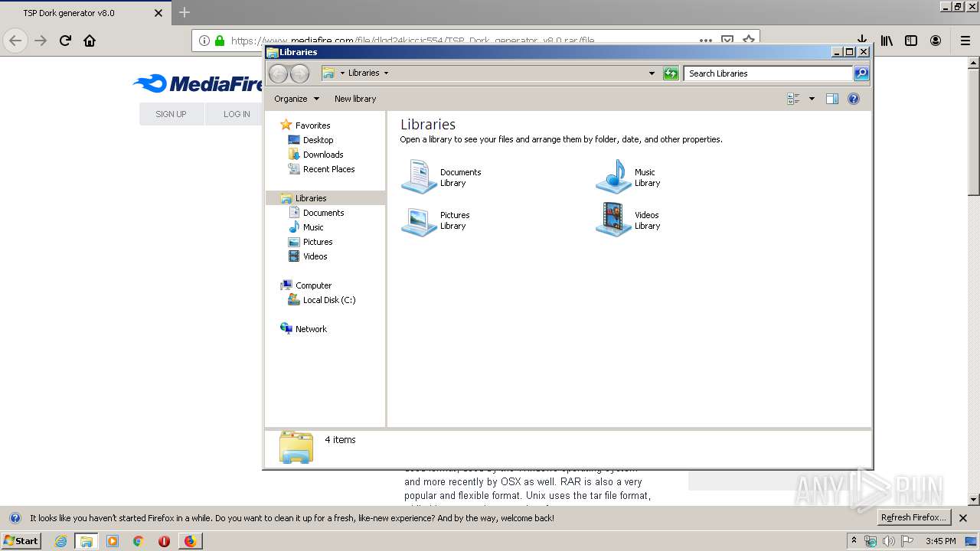
Task: Launch Opera from taskbar
Action: (x=164, y=541)
